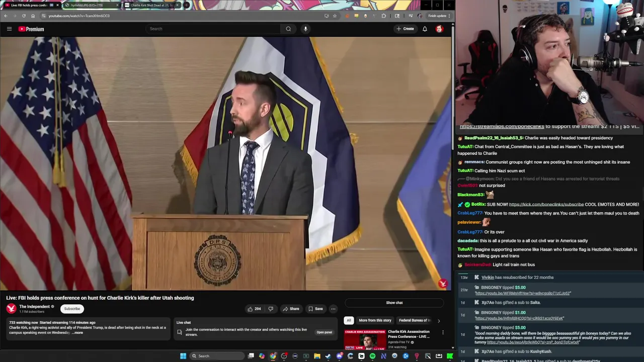
Task: Dislike the video with thumbs down
Action: tap(271, 309)
